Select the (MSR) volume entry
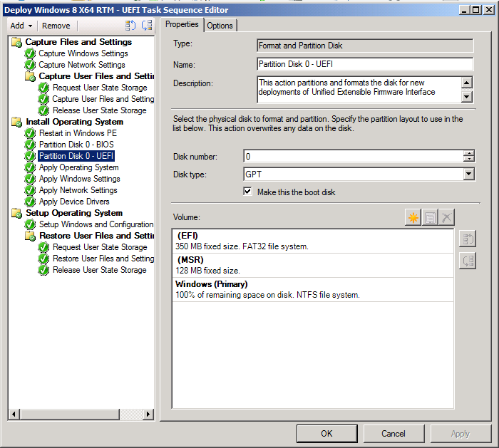This screenshot has height=448, width=499. 313,265
